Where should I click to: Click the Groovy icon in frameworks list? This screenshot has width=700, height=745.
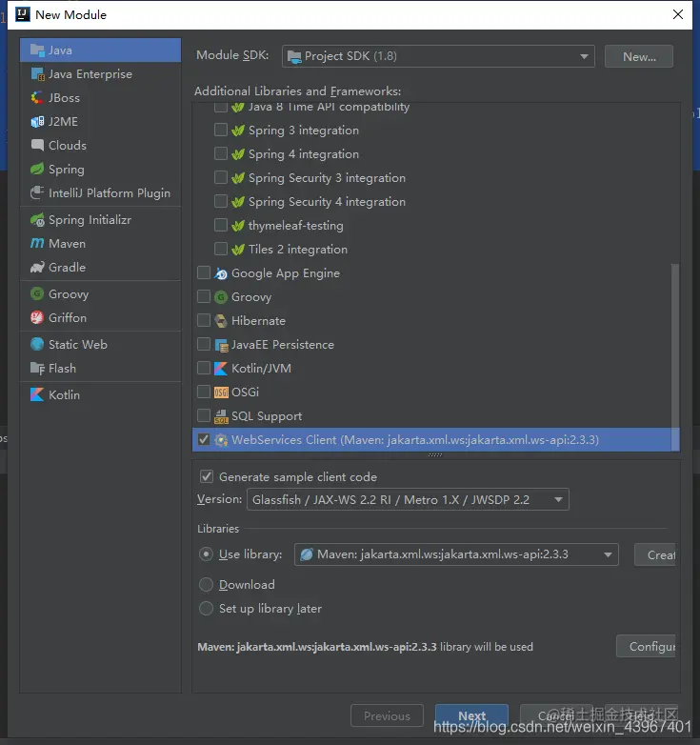click(x=221, y=297)
